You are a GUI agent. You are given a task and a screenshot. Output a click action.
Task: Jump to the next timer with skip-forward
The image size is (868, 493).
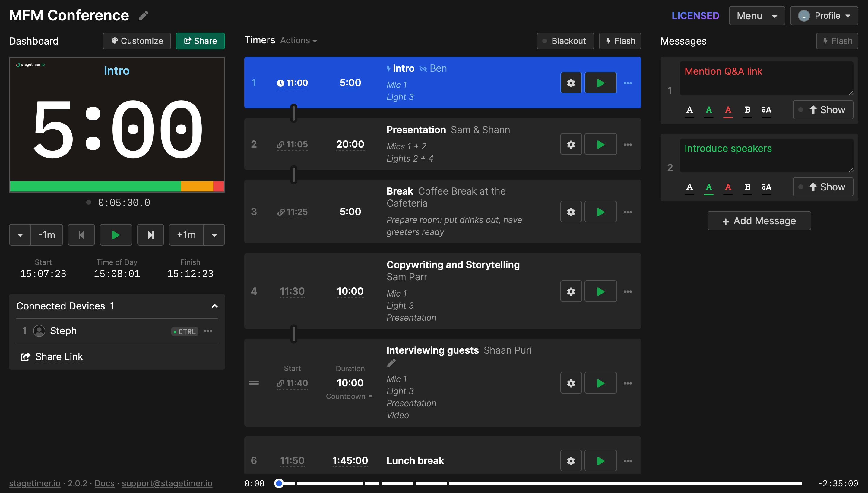coord(150,235)
